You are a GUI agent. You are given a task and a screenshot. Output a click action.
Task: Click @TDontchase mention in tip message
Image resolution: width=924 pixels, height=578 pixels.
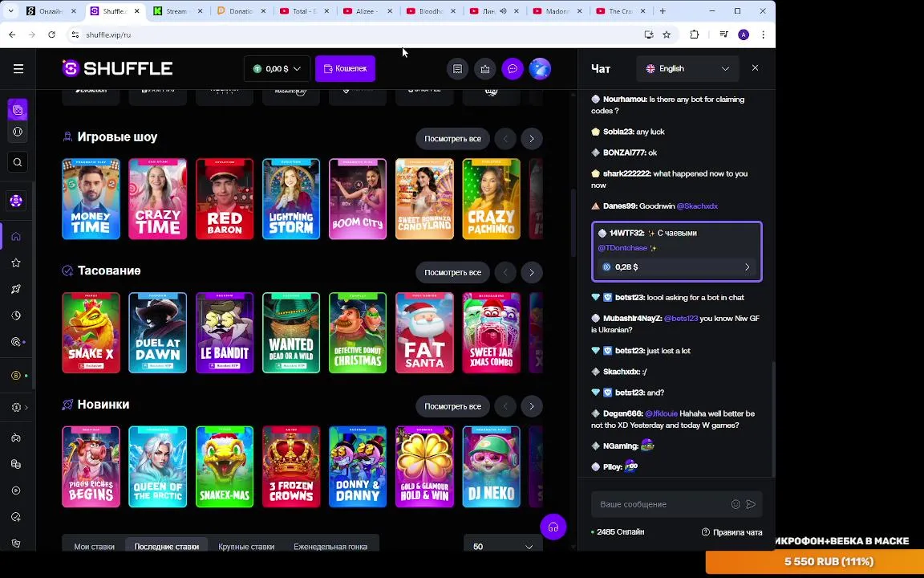coord(622,248)
